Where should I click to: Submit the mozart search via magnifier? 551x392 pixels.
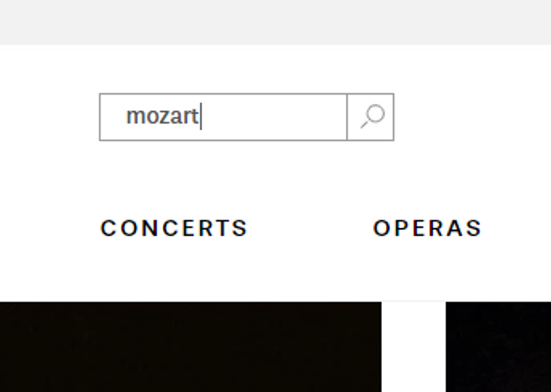(370, 117)
